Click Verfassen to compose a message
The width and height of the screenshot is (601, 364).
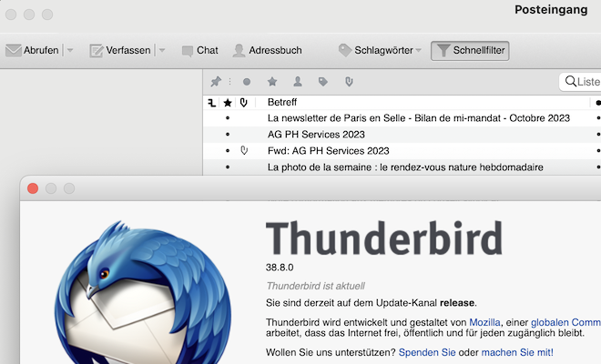pyautogui.click(x=119, y=51)
